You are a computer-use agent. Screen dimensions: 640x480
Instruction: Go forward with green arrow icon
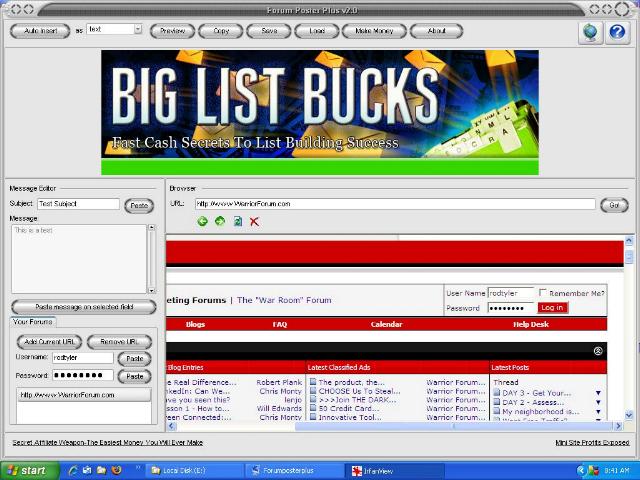[220, 222]
